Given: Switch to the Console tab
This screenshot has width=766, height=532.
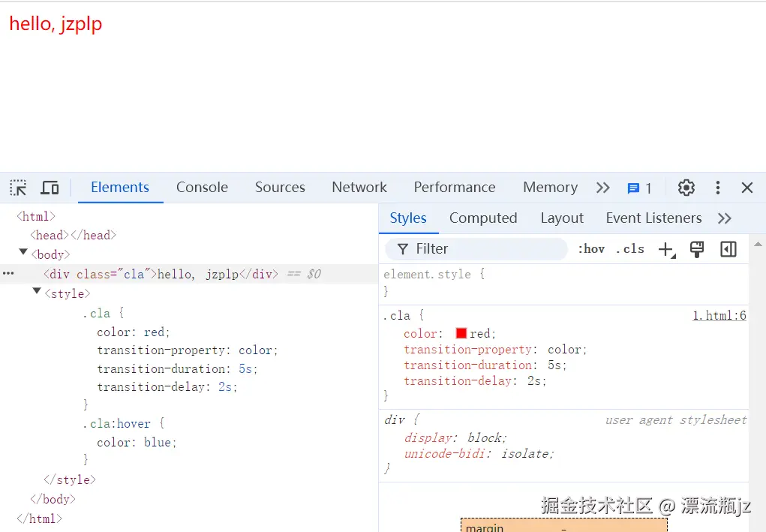Looking at the screenshot, I should click(201, 188).
